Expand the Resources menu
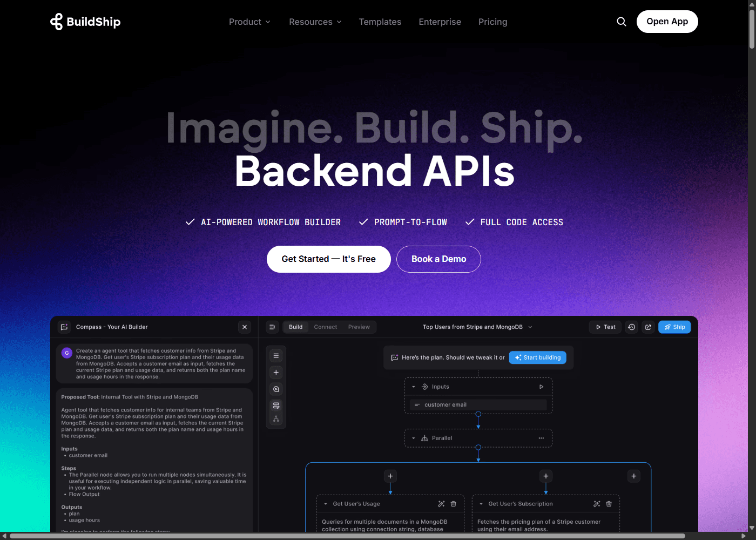The height and width of the screenshot is (540, 756). (315, 22)
